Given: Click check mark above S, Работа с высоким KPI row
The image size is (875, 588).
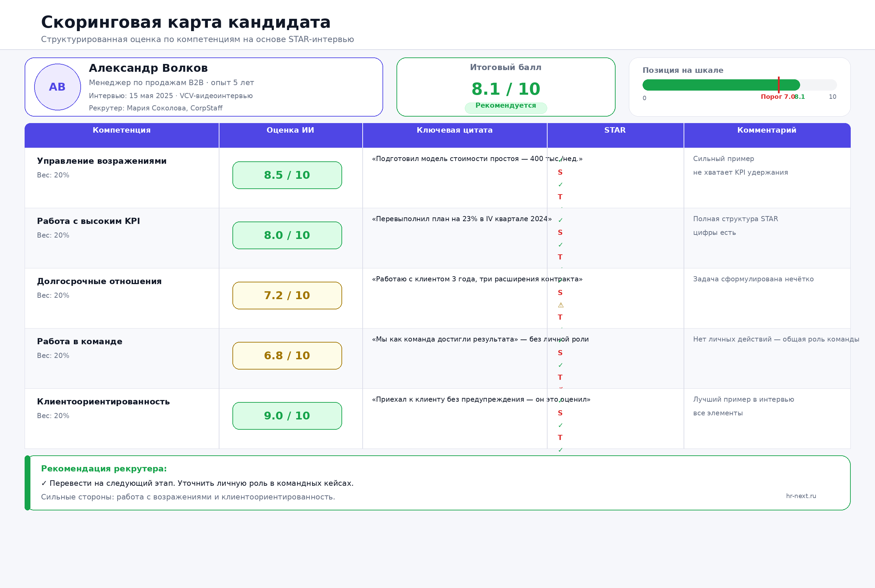Looking at the screenshot, I should click(x=561, y=220).
